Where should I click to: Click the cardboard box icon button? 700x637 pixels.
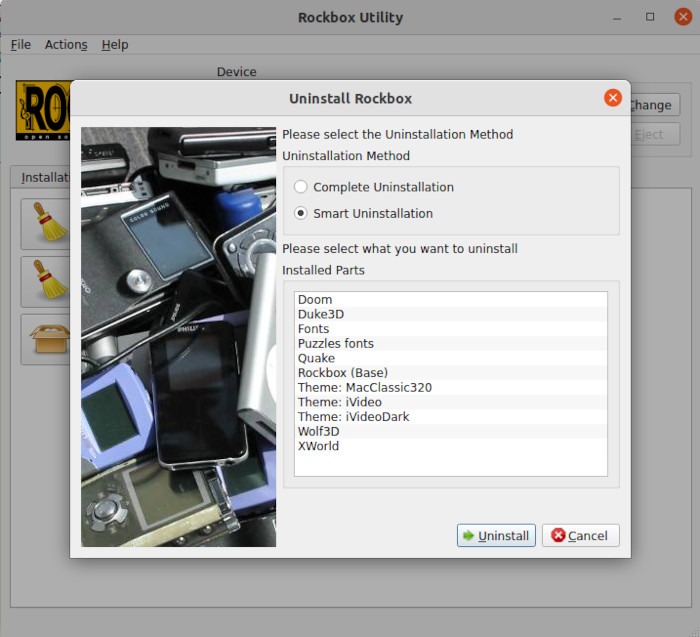click(46, 340)
